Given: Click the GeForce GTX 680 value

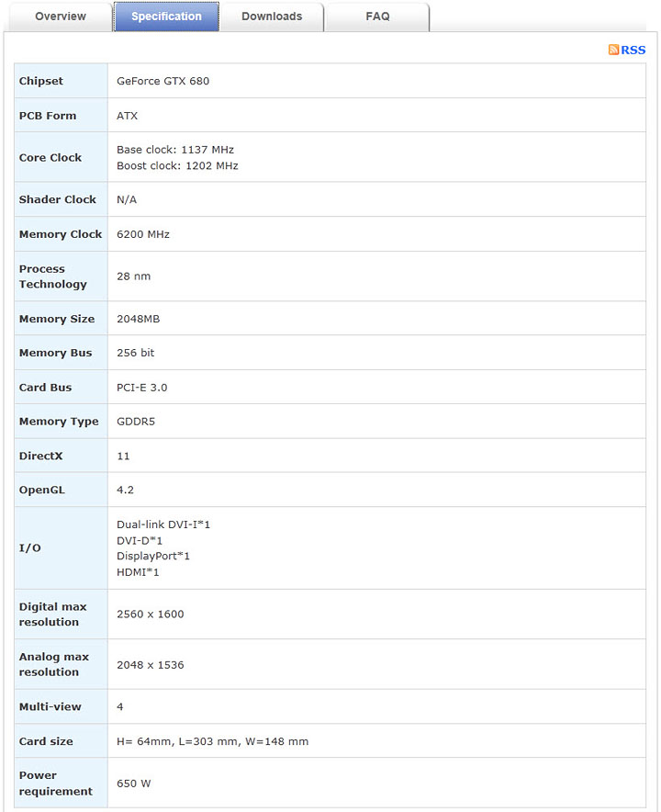Looking at the screenshot, I should pyautogui.click(x=162, y=81).
